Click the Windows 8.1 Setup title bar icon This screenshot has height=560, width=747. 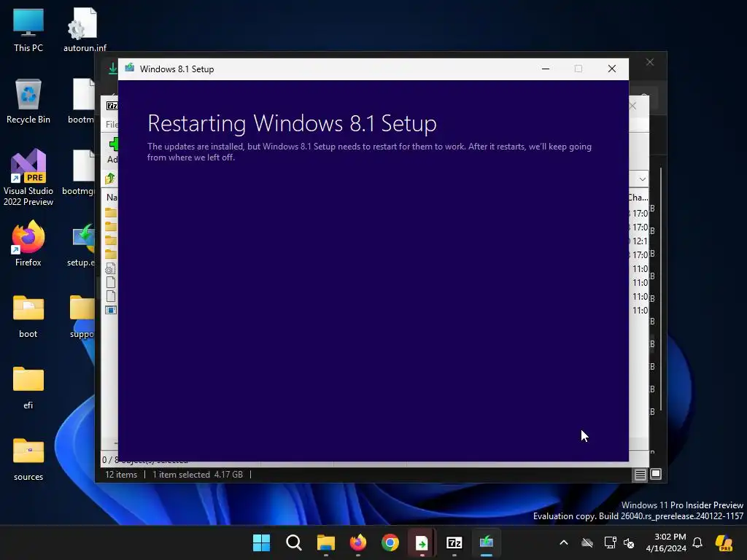[x=130, y=69]
